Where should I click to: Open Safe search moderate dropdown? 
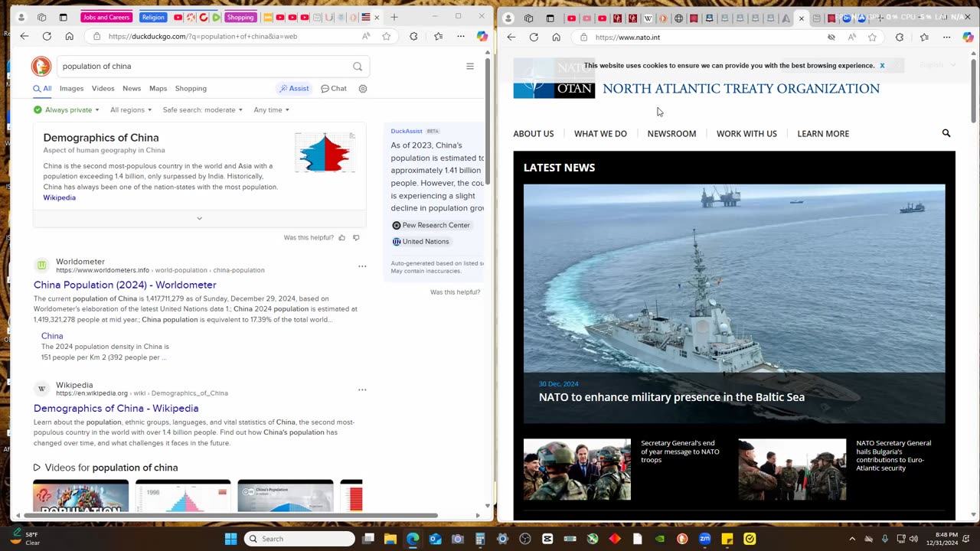[x=203, y=109]
